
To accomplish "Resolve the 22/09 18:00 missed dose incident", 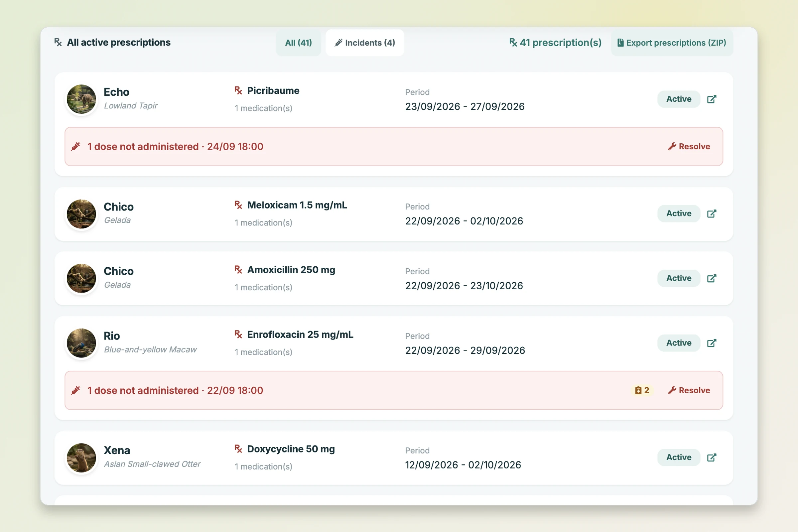I will (689, 390).
